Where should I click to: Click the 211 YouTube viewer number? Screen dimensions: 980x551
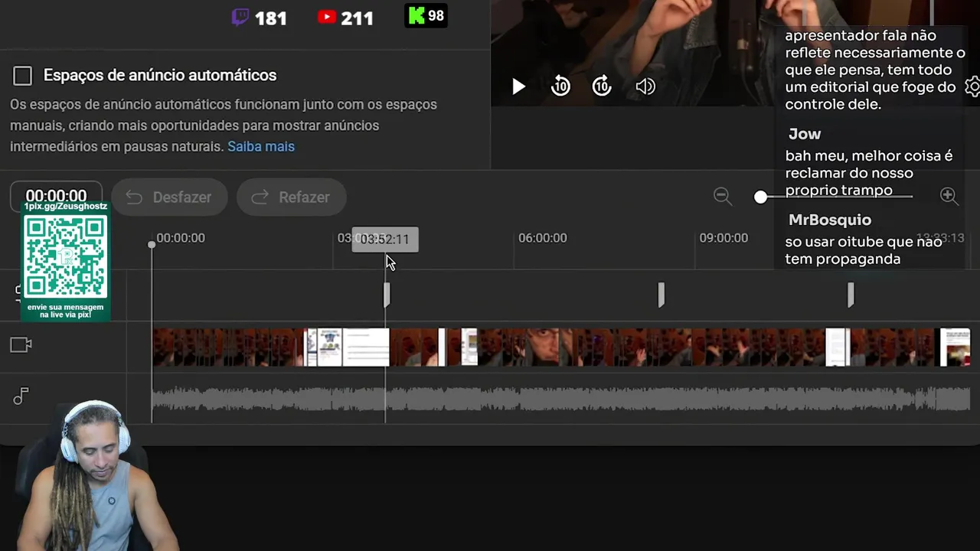coord(358,18)
